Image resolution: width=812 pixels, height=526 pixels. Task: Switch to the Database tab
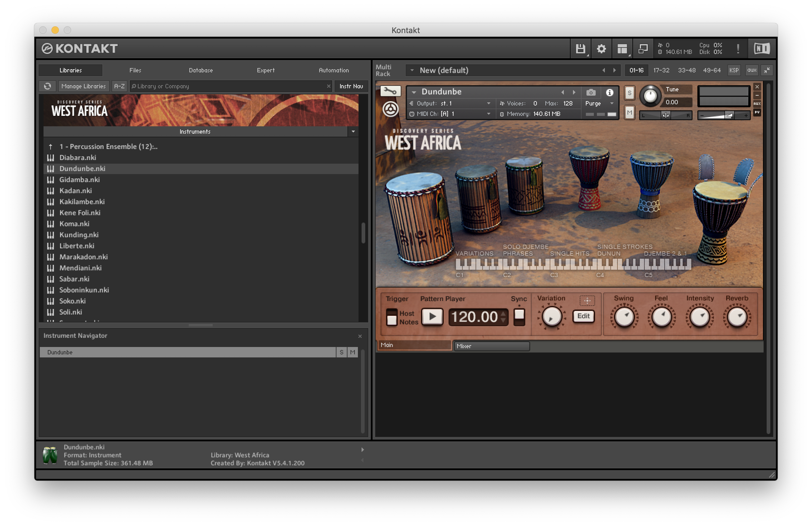[x=201, y=70]
